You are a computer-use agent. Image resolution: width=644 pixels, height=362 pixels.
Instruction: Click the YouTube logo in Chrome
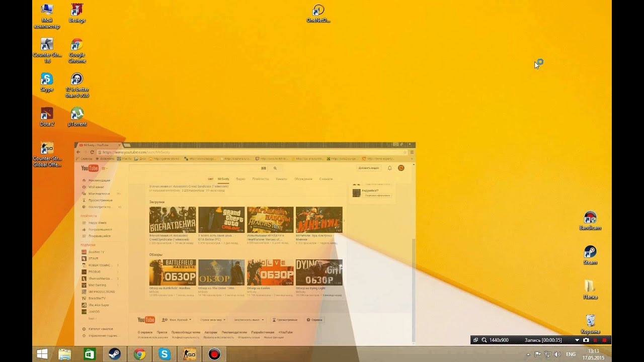pos(90,168)
